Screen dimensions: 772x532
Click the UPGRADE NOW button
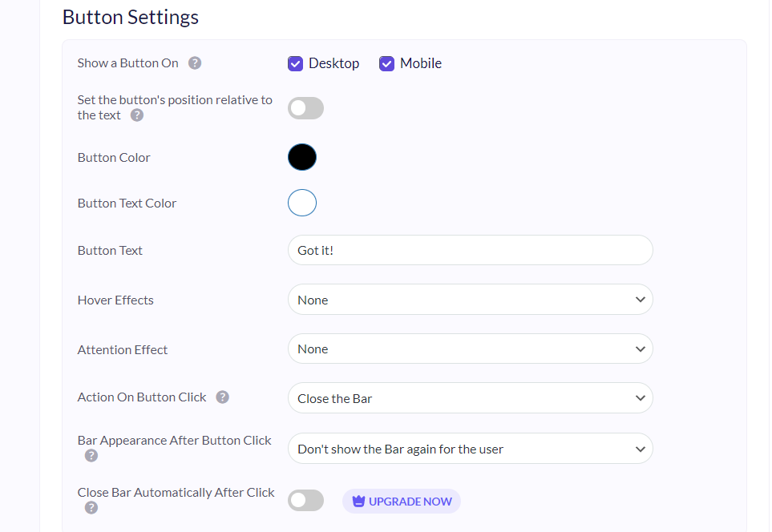[x=402, y=502]
